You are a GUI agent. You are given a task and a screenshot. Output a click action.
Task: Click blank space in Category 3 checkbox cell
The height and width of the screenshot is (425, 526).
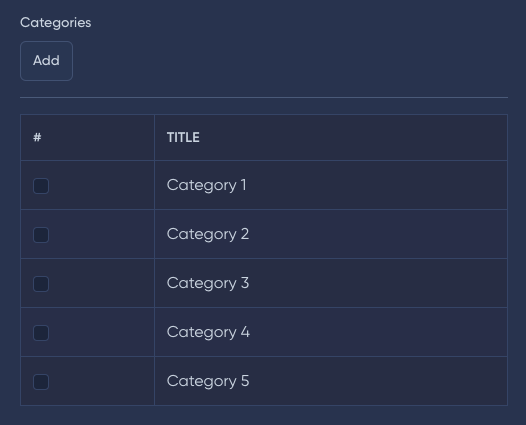(x=101, y=283)
